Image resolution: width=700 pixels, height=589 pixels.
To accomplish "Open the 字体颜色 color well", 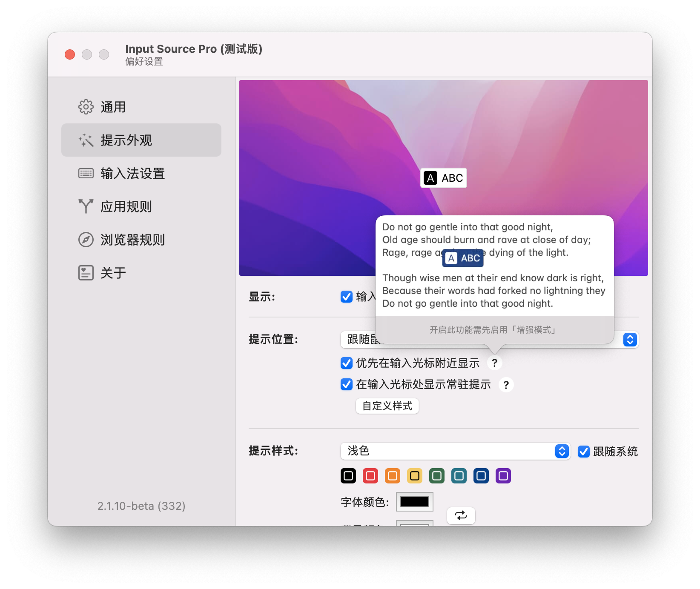I will point(414,502).
